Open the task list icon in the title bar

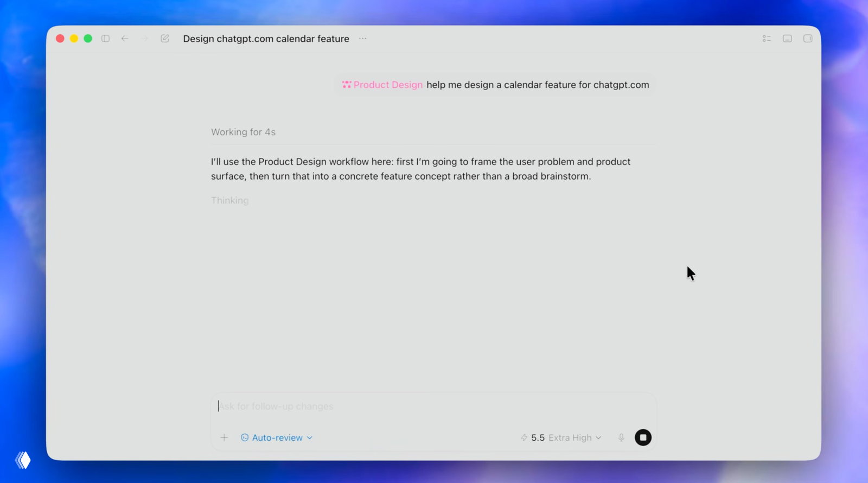[767, 39]
